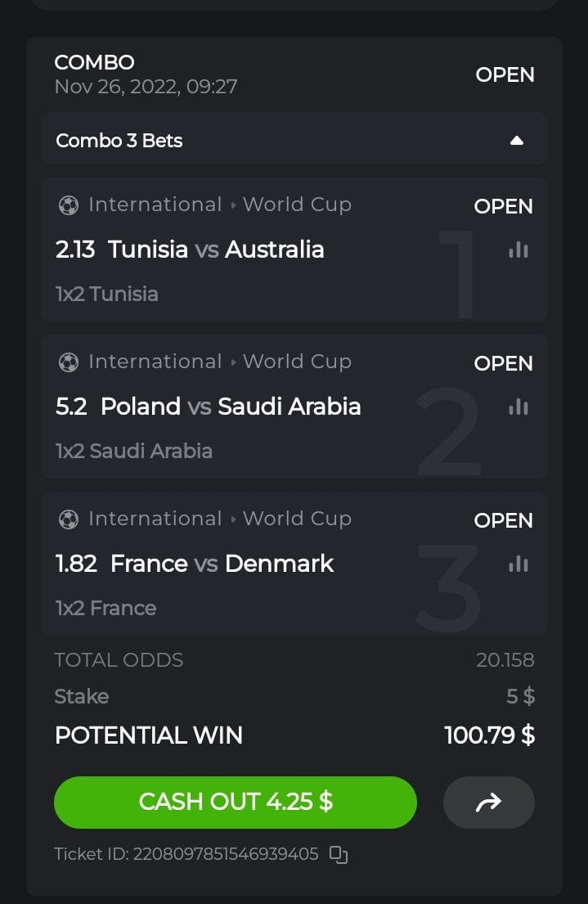Select the Combo 3 Bets header
The height and width of the screenshot is (904, 588).
pos(119,141)
